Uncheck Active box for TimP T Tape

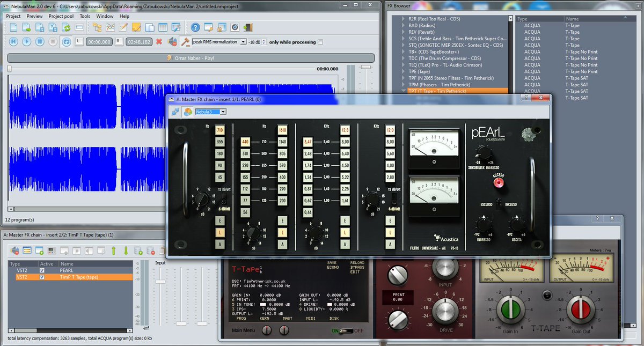tap(42, 277)
